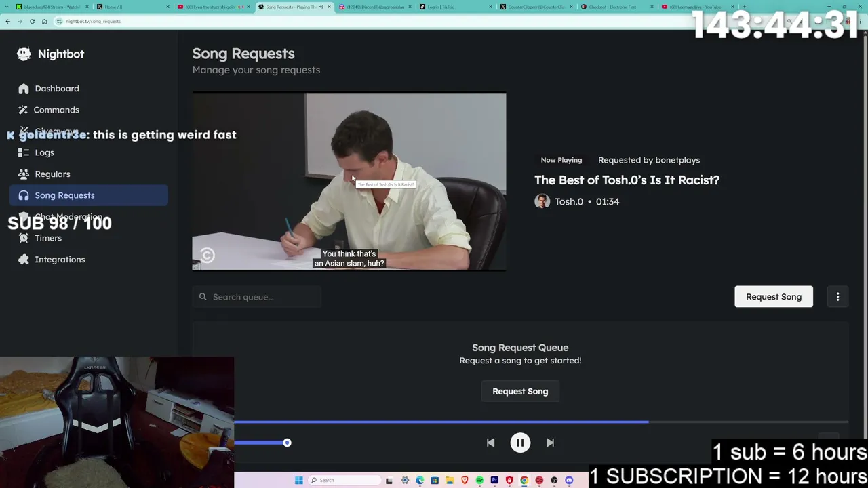Open the Commands page
868x488 pixels.
pos(56,110)
